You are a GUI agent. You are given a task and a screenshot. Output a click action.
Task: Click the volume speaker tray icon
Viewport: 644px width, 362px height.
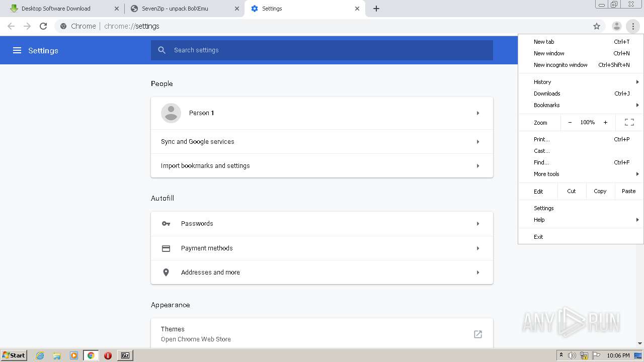(x=572, y=355)
